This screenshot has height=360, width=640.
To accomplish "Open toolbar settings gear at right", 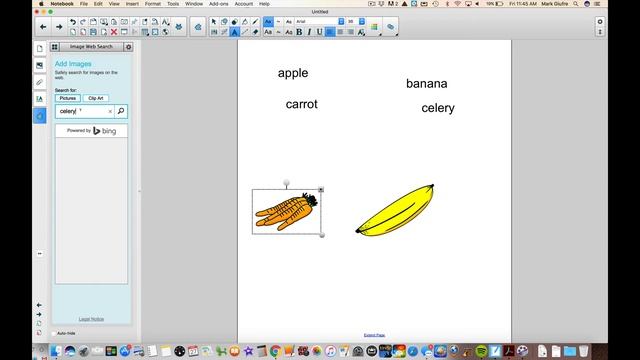I will (x=600, y=22).
